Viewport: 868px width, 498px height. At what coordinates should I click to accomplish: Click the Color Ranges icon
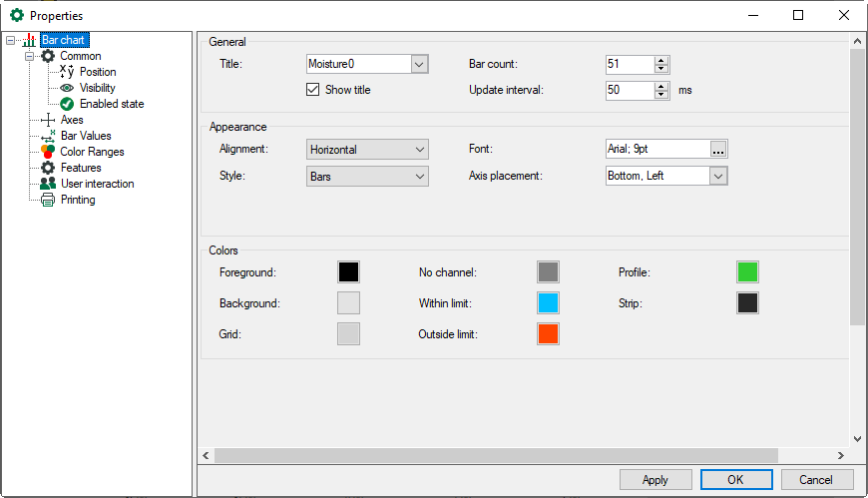click(48, 152)
